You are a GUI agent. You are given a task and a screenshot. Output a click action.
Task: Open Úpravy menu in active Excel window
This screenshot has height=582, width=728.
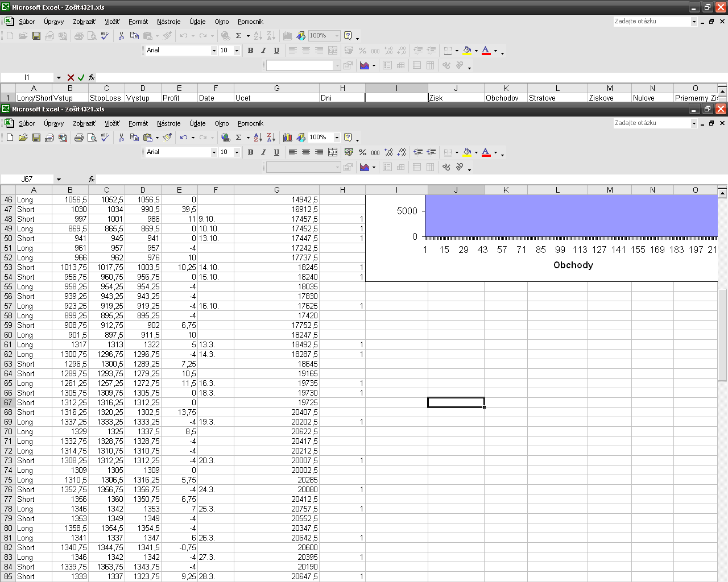tap(53, 123)
